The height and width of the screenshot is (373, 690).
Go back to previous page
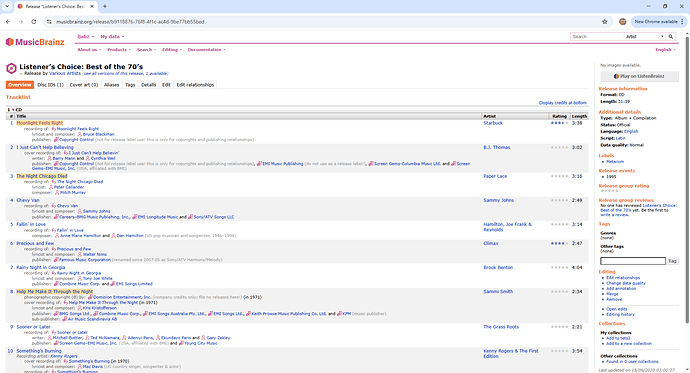point(8,22)
